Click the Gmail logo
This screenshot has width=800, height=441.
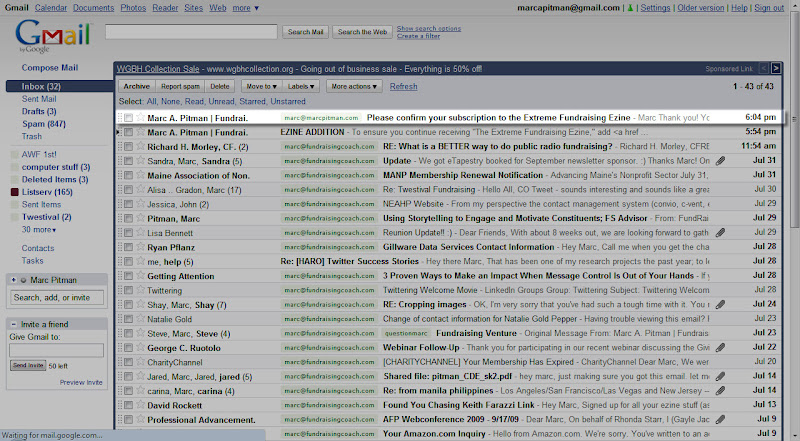(53, 35)
